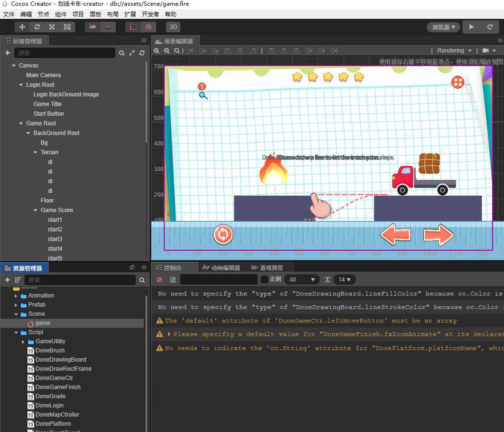This screenshot has height=432, width=504.
Task: Toggle the 3D view mode button
Action: pos(173,27)
